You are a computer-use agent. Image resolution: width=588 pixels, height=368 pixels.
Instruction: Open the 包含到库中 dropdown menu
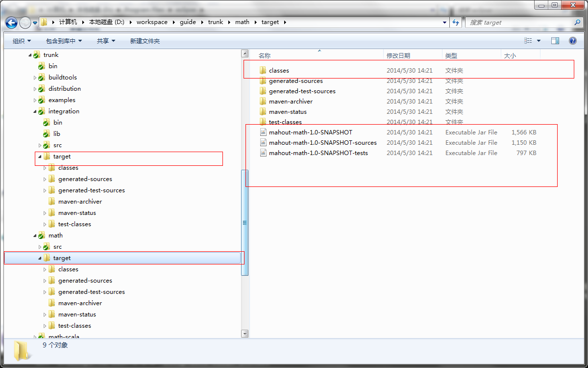point(64,41)
